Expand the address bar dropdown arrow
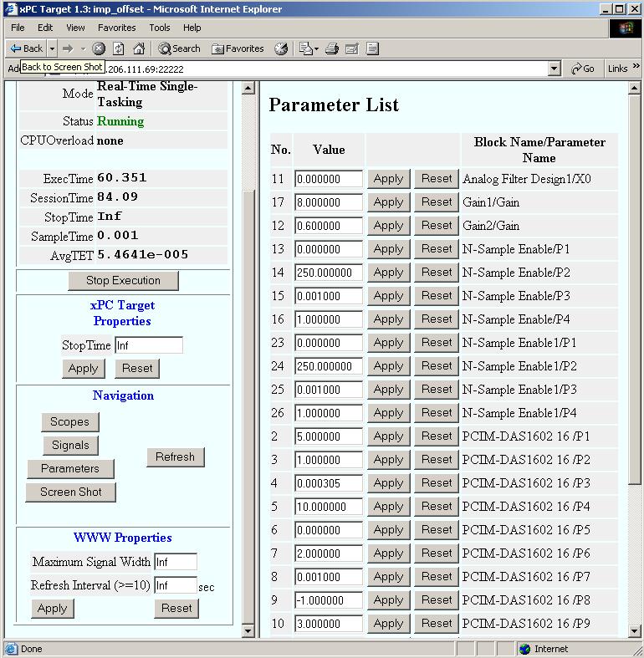The height and width of the screenshot is (658, 644). (555, 69)
